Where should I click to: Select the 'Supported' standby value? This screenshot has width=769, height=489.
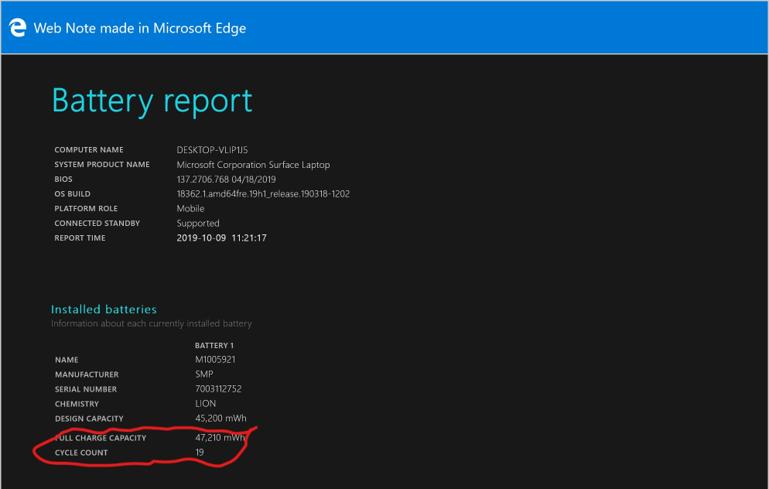tap(198, 224)
